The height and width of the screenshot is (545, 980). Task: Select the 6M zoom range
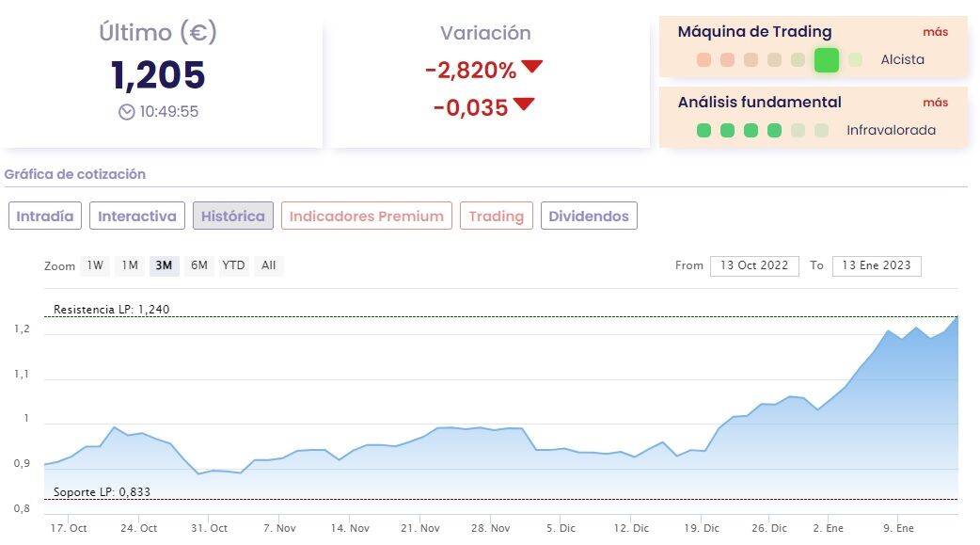tap(199, 265)
